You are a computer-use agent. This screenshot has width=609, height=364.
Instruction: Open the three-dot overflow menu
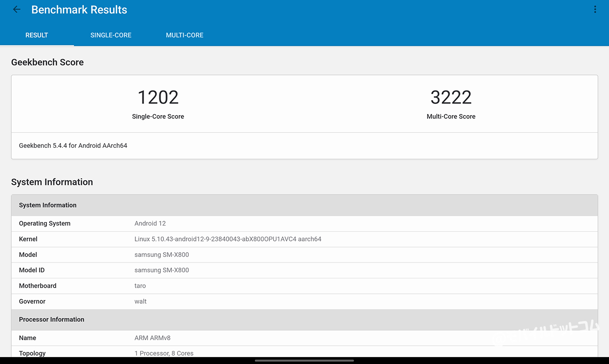point(595,9)
